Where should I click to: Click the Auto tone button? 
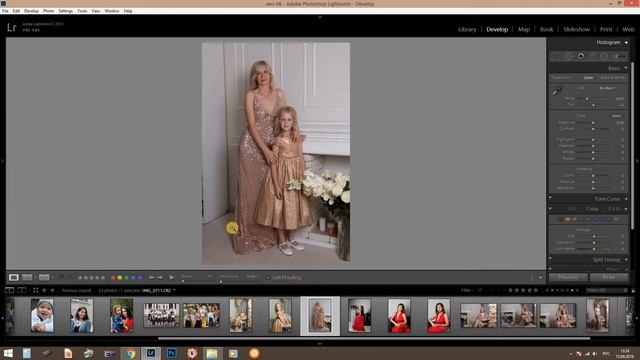coord(617,116)
